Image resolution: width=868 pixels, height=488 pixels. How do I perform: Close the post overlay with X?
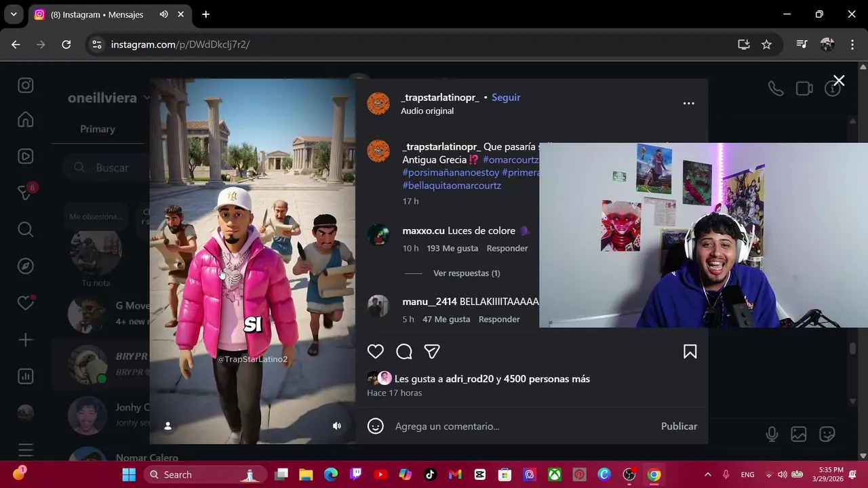(839, 81)
